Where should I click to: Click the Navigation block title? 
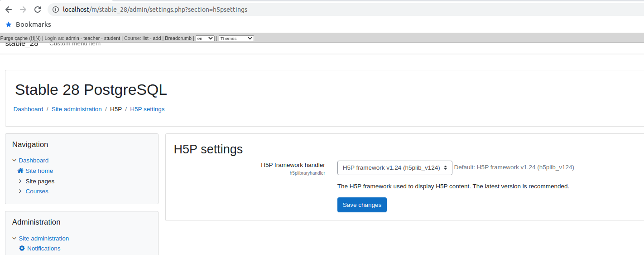click(30, 144)
